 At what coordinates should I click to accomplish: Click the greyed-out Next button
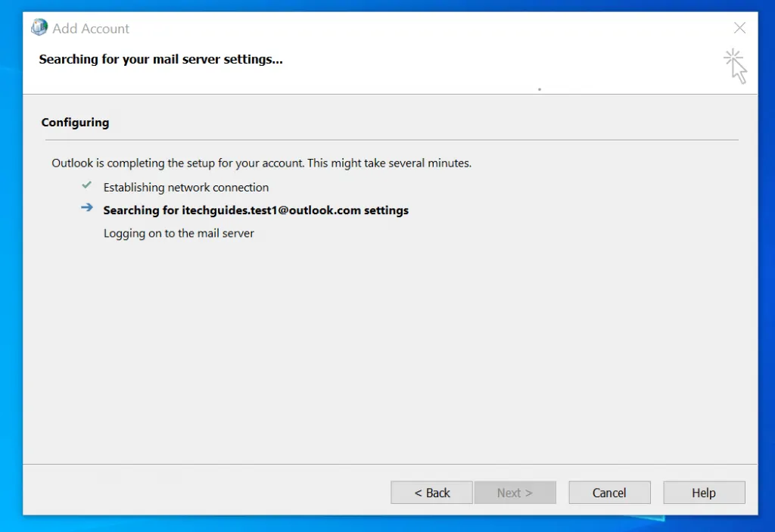(x=515, y=493)
